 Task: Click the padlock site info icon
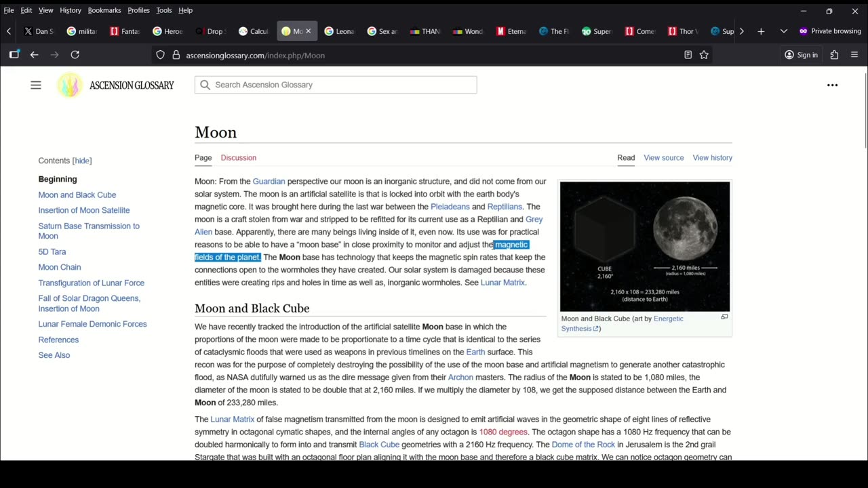[x=176, y=55]
